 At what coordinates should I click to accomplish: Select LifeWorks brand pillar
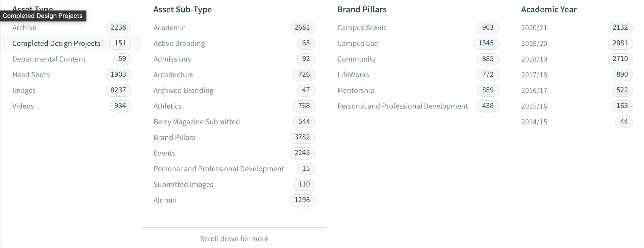coord(418,75)
